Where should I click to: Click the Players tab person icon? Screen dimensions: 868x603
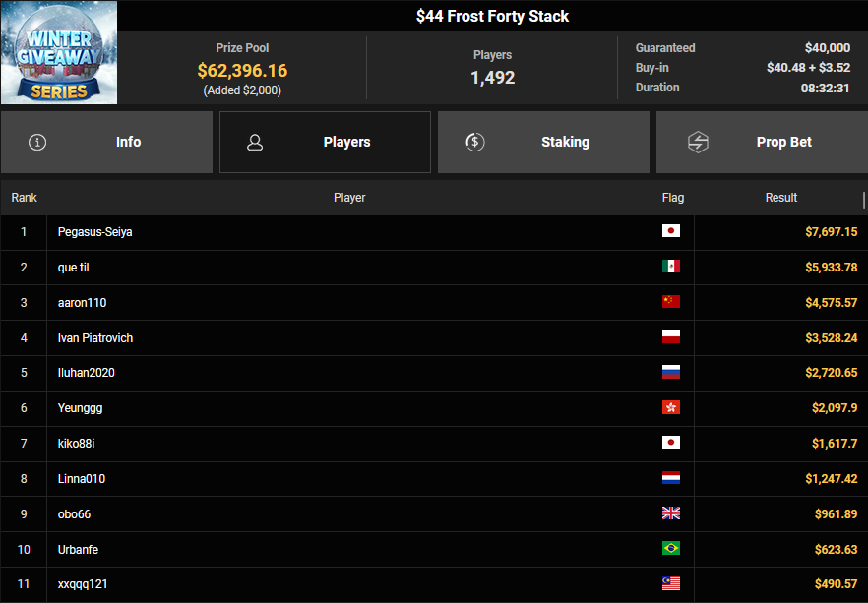(x=255, y=142)
